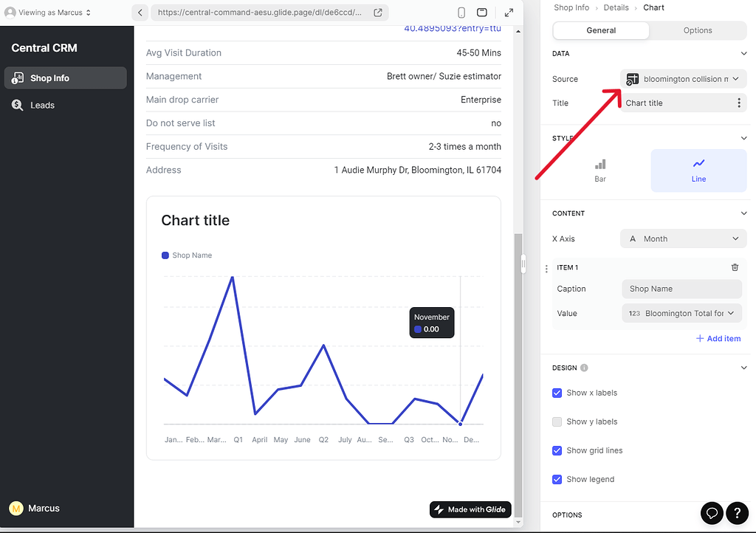This screenshot has width=756, height=533.
Task: Open the Source data dropdown
Action: point(682,78)
